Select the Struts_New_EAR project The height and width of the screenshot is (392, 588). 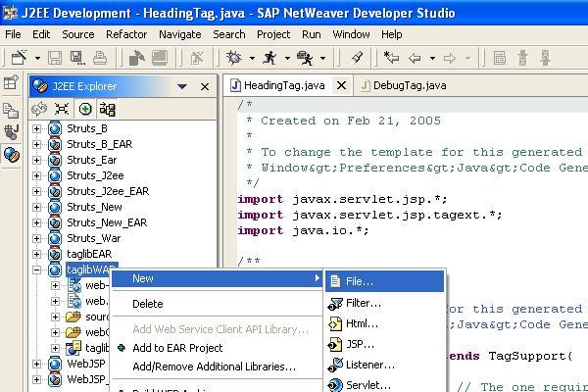(x=106, y=222)
